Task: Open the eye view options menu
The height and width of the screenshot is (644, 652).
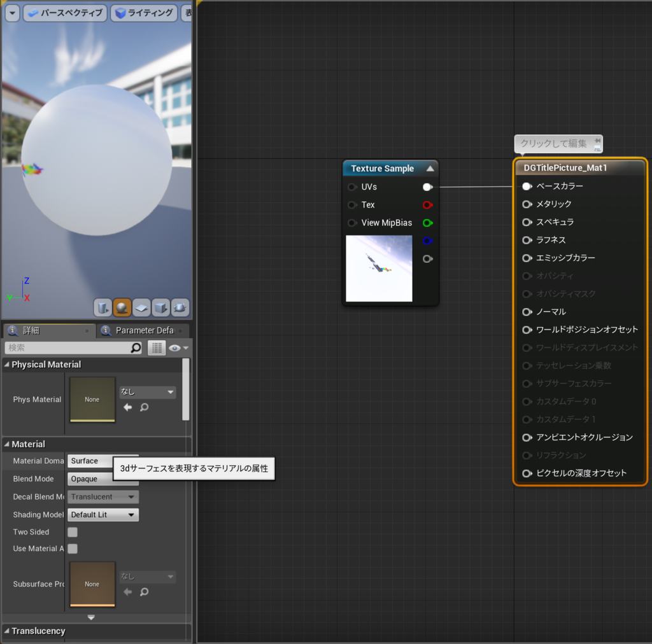Action: [x=179, y=347]
